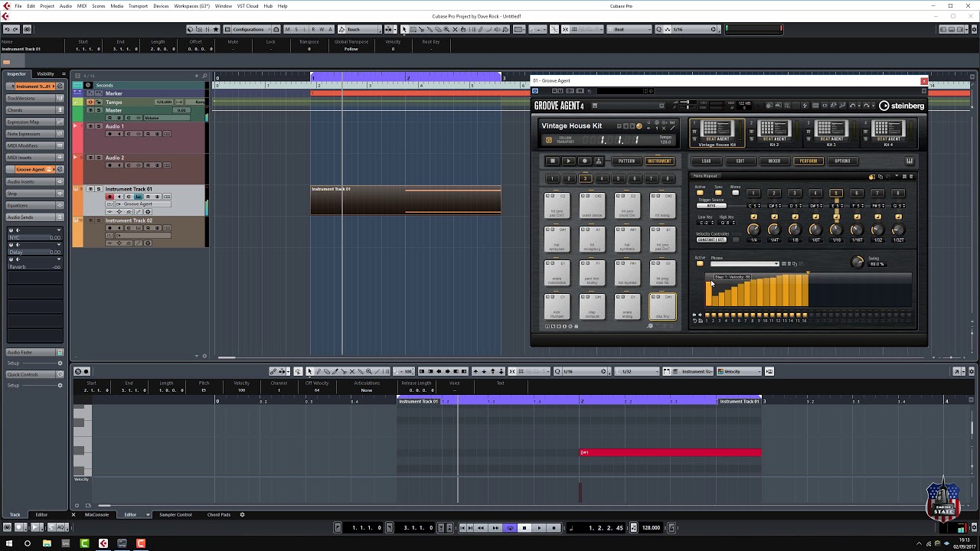The height and width of the screenshot is (551, 980).
Task: Switch to the Visibility tab
Action: click(x=45, y=74)
